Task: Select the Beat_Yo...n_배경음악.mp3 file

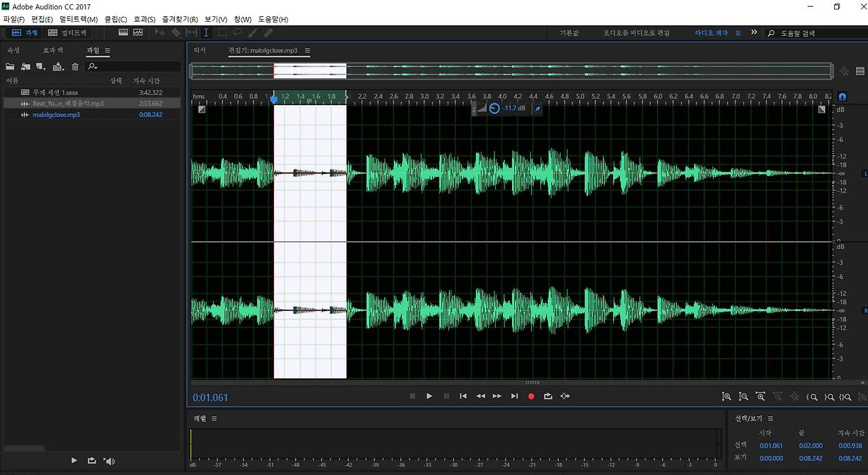Action: [92, 103]
